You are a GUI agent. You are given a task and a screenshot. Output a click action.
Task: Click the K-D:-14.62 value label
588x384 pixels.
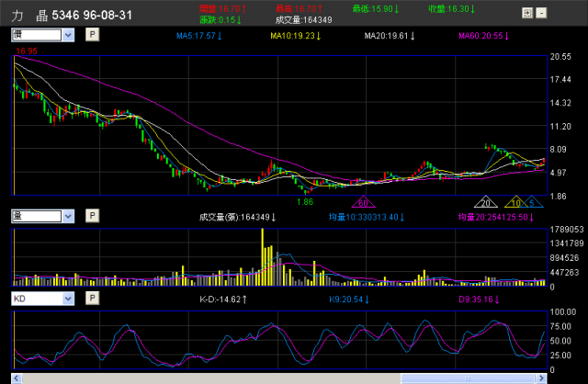[223, 299]
